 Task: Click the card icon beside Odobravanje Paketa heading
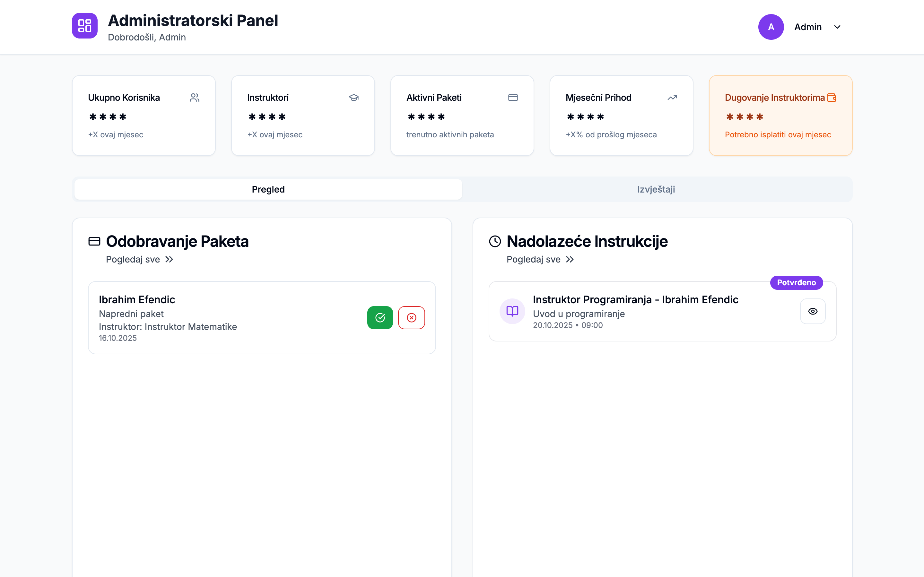[94, 241]
